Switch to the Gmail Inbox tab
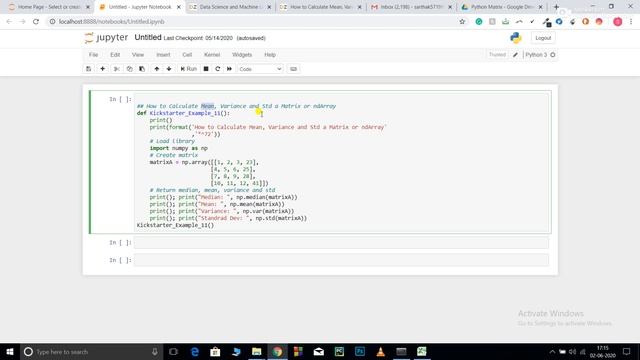 point(411,7)
